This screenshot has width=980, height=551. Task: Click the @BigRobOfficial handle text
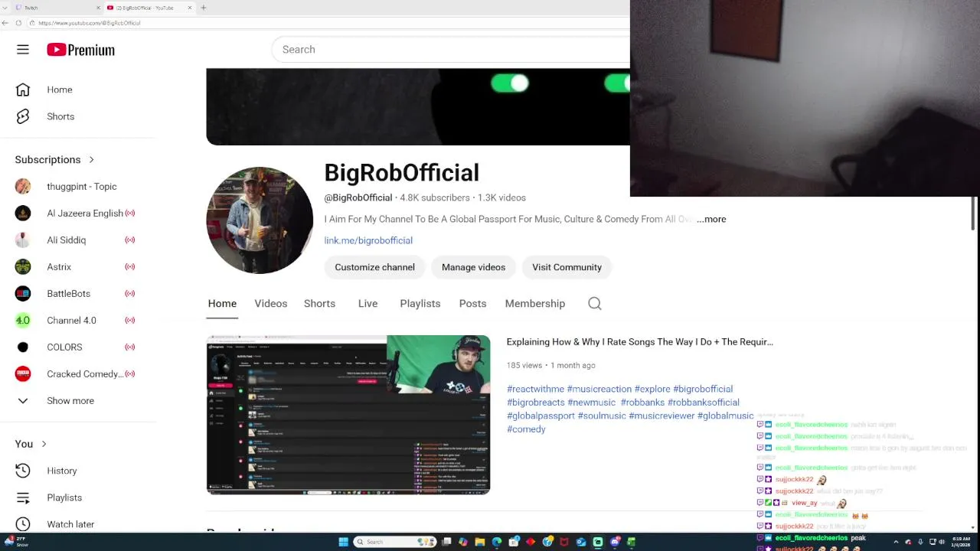358,197
